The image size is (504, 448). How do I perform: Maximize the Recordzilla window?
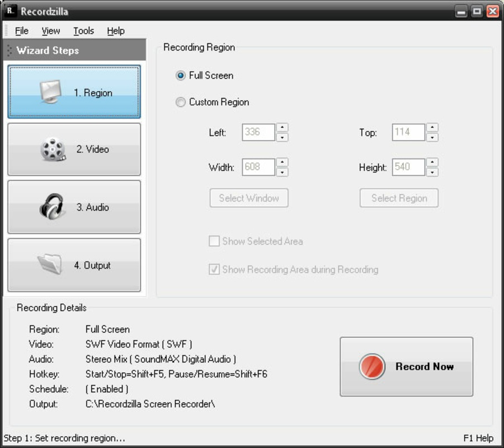point(477,12)
